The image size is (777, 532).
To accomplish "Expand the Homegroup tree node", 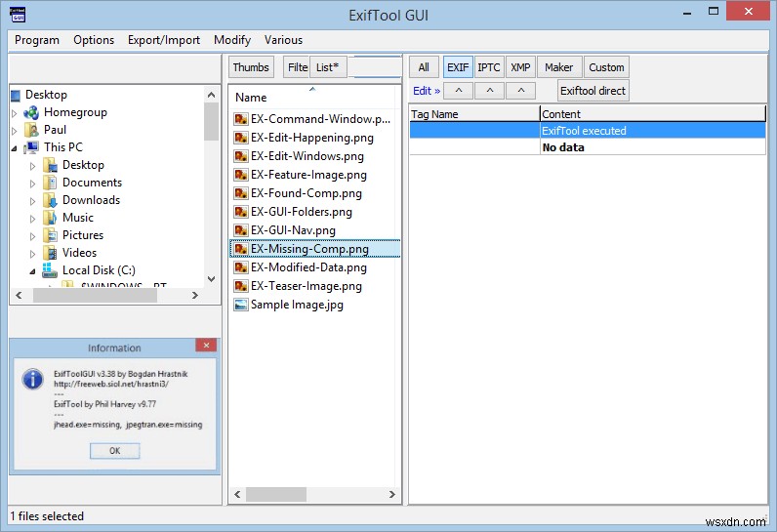I will click(x=15, y=113).
